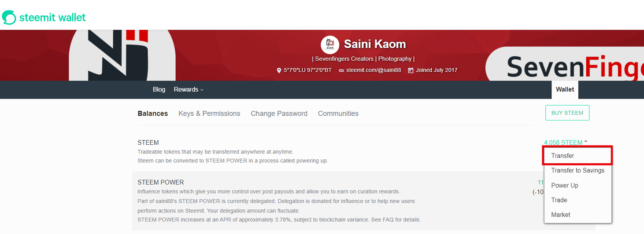
Task: Click Saini Kaom profile avatar
Action: coord(330,44)
